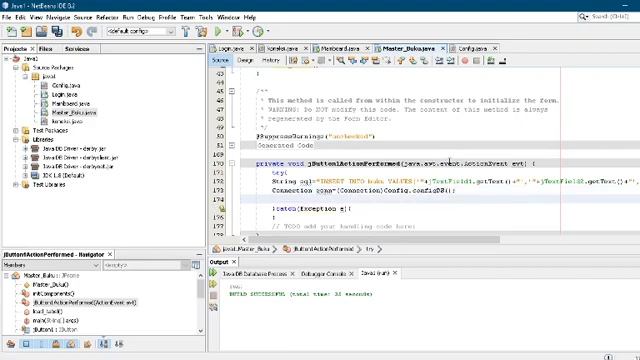Image resolution: width=640 pixels, height=360 pixels.
Task: Switch to Design view
Action: click(x=245, y=60)
